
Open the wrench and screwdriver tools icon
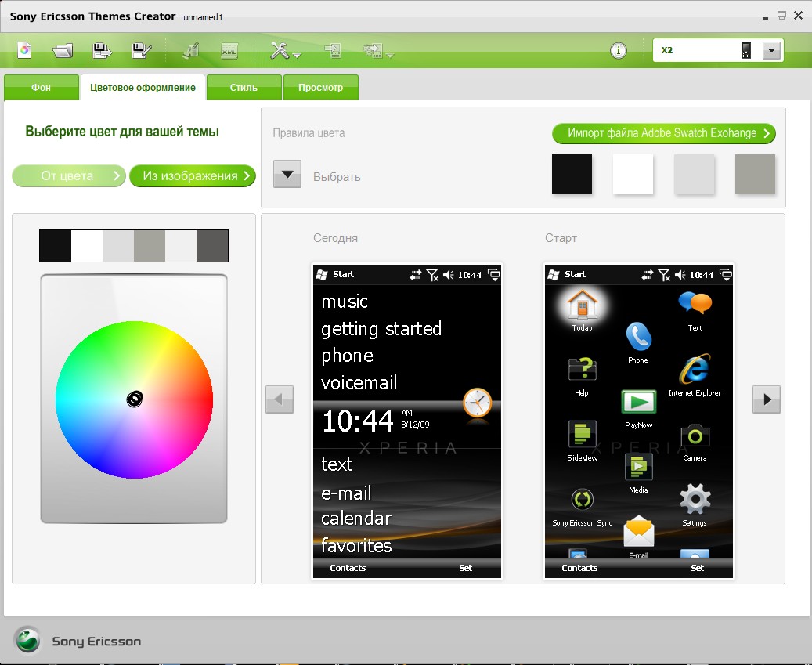pos(280,50)
